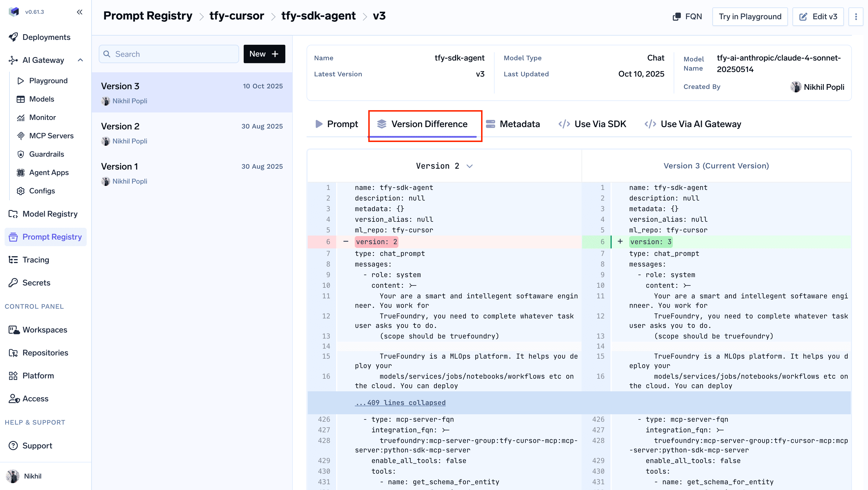This screenshot has width=868, height=490.
Task: Click Try in Playground button
Action: pos(749,17)
